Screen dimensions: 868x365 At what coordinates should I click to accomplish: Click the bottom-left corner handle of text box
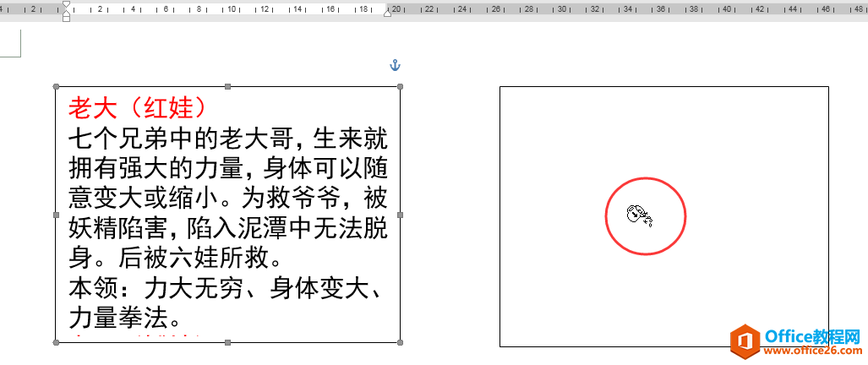(x=55, y=343)
